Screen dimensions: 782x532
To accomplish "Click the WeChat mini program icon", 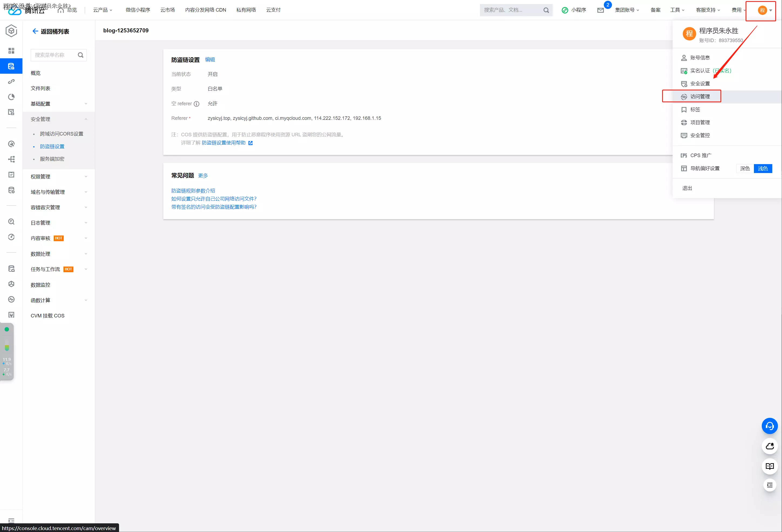I will (x=565, y=10).
